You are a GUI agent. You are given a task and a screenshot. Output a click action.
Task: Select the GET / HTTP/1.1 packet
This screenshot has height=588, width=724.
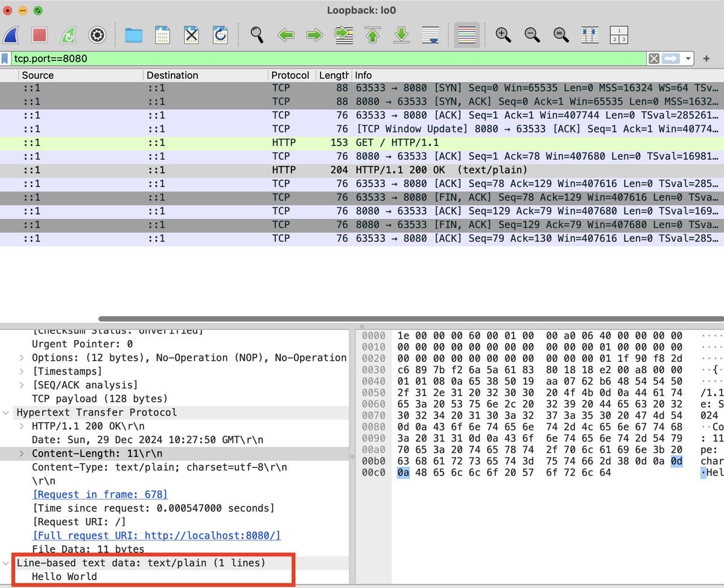coord(362,143)
